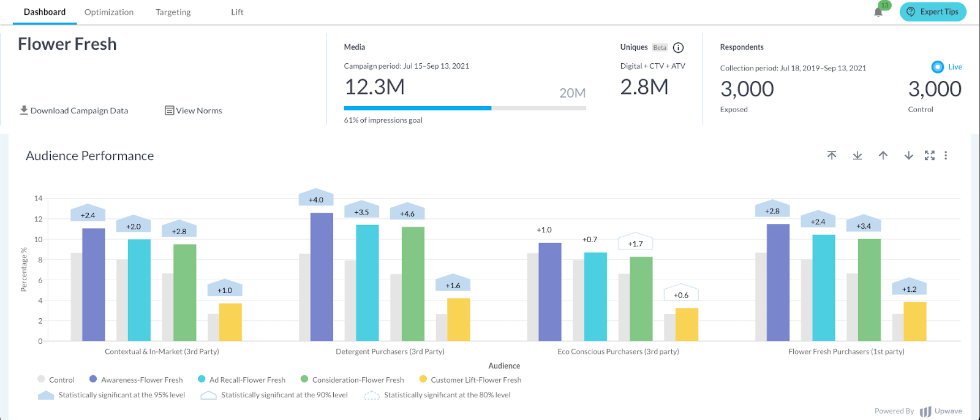980x420 pixels.
Task: Click the Eco Conscious Purchasers axis label
Action: pos(618,352)
